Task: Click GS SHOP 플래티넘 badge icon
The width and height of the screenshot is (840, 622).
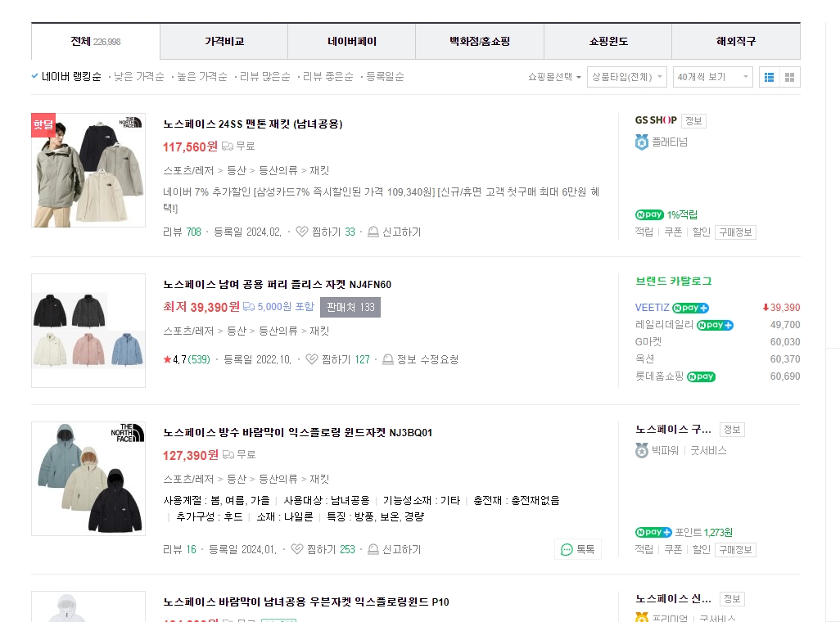Action: point(642,142)
